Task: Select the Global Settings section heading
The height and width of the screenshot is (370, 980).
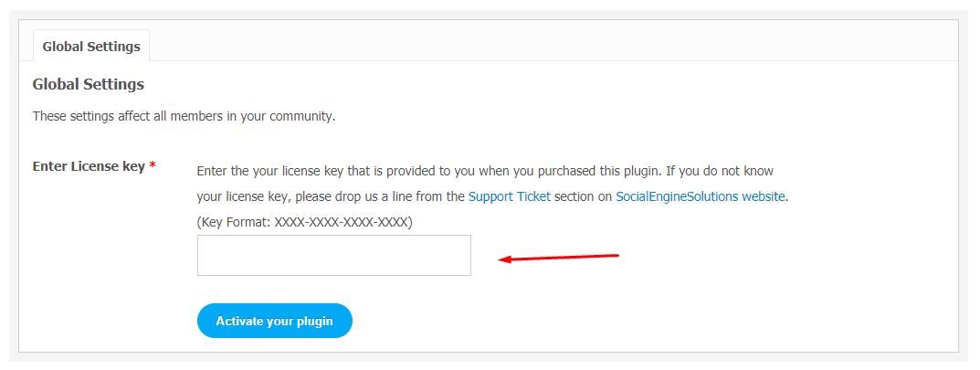Action: point(88,84)
